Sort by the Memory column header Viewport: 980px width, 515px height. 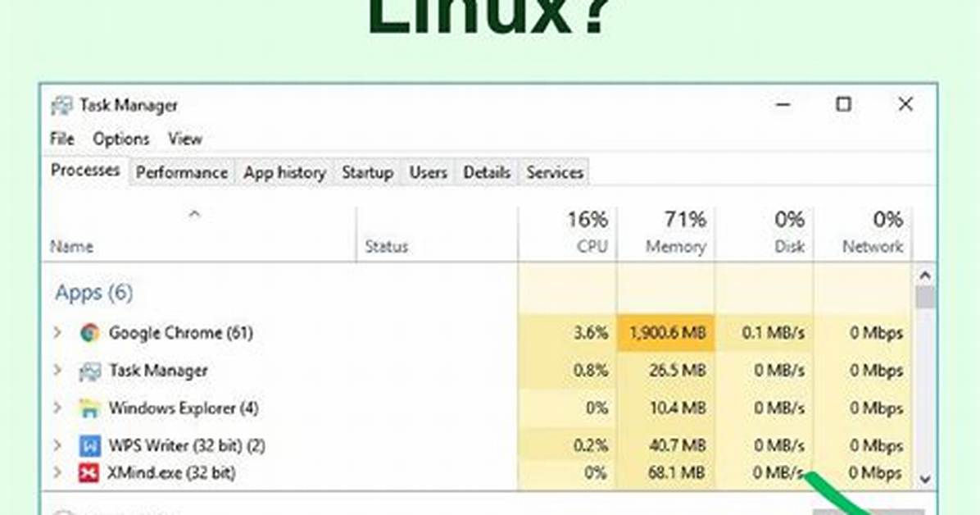click(665, 233)
